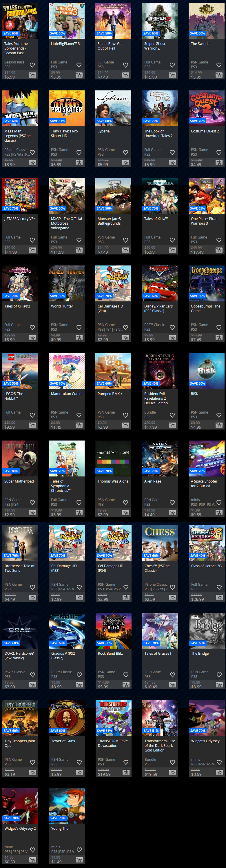Add TRANSFORMERS: Devastation to cart
Viewport: 226px width, 868px height.
click(126, 772)
